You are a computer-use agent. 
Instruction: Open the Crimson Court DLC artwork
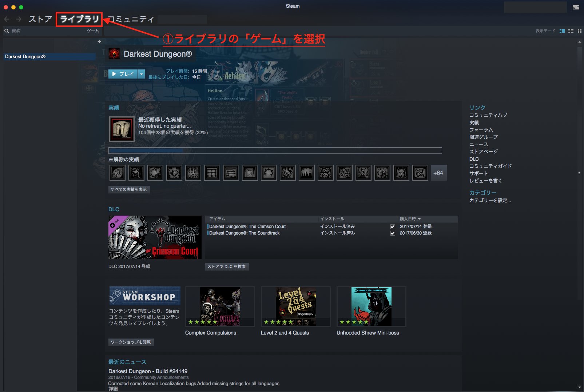(x=155, y=237)
